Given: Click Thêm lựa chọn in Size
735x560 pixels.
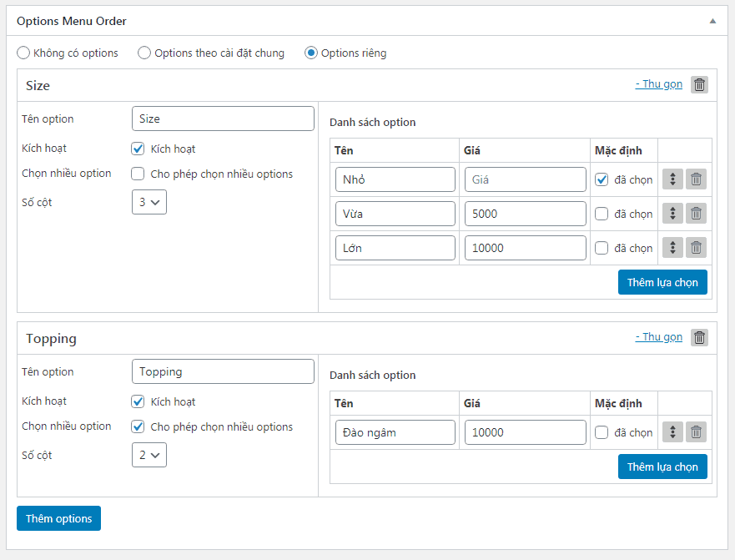Looking at the screenshot, I should (662, 282).
